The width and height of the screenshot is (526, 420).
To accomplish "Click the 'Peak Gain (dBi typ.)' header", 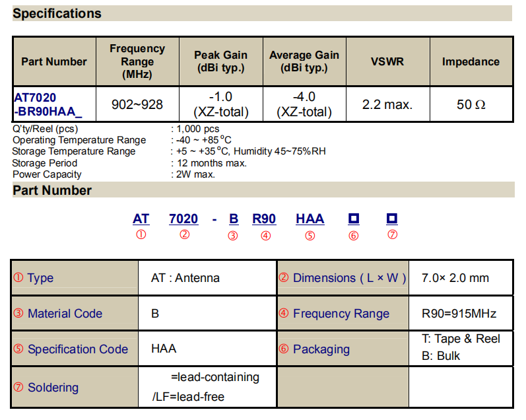I will coord(220,61).
